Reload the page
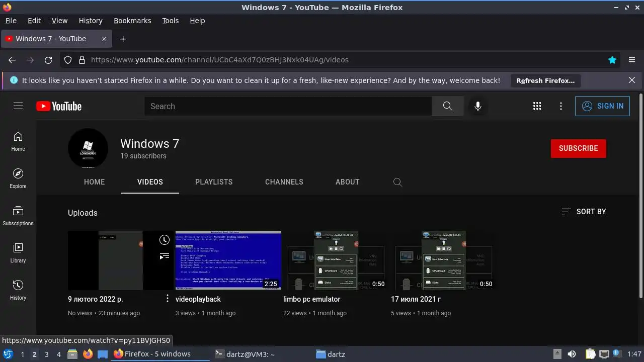 [48, 60]
